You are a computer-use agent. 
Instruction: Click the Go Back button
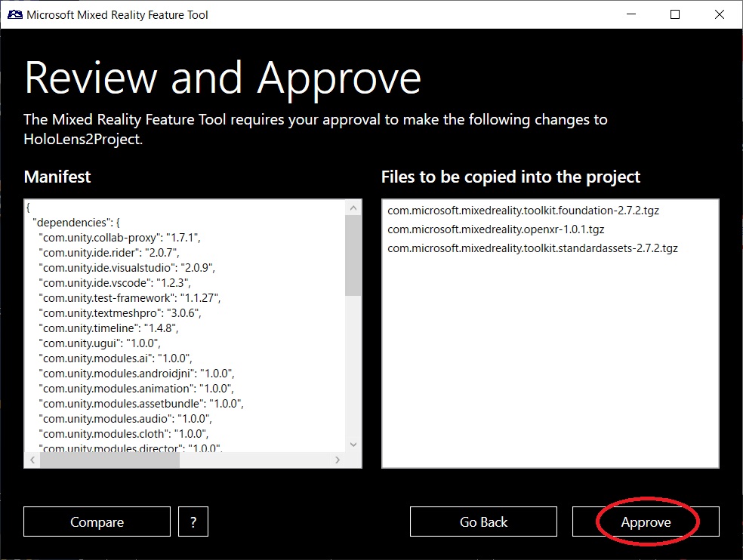point(483,522)
